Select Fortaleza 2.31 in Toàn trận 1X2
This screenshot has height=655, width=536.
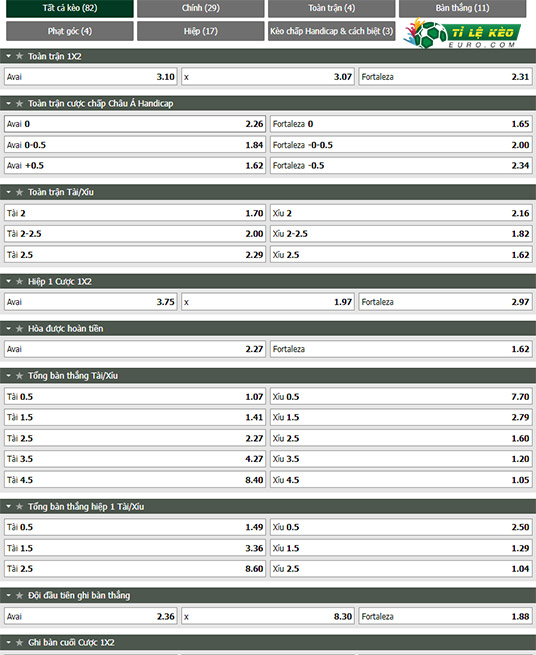[x=445, y=77]
